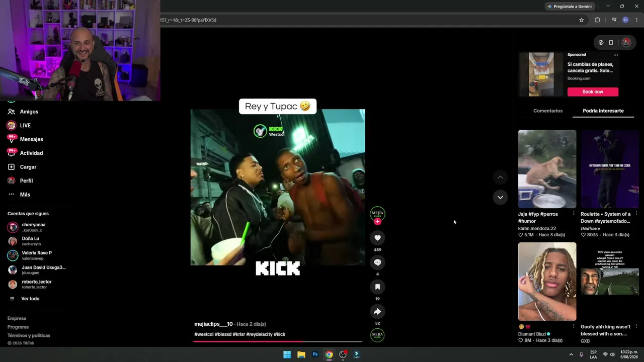Select the Podría interesarte tab
The image size is (644, 362).
603,111
